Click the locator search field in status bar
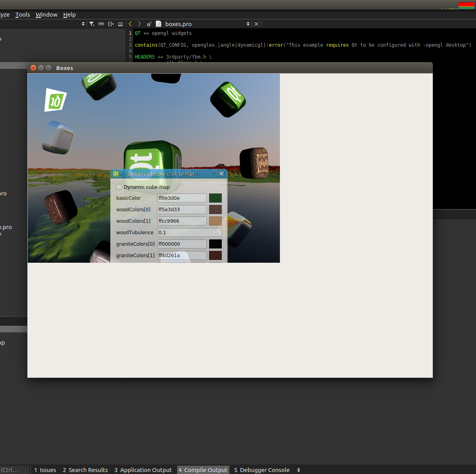The height and width of the screenshot is (474, 476). pyautogui.click(x=14, y=470)
